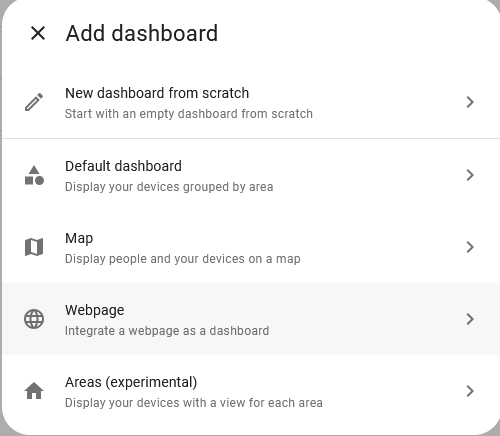Click the folded map icon
The height and width of the screenshot is (436, 500).
(34, 247)
